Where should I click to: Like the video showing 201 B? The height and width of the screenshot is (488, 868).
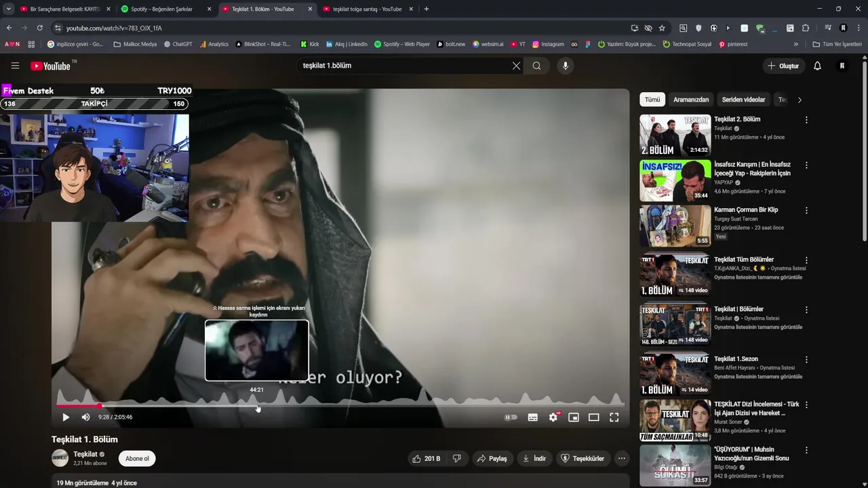[426, 459]
